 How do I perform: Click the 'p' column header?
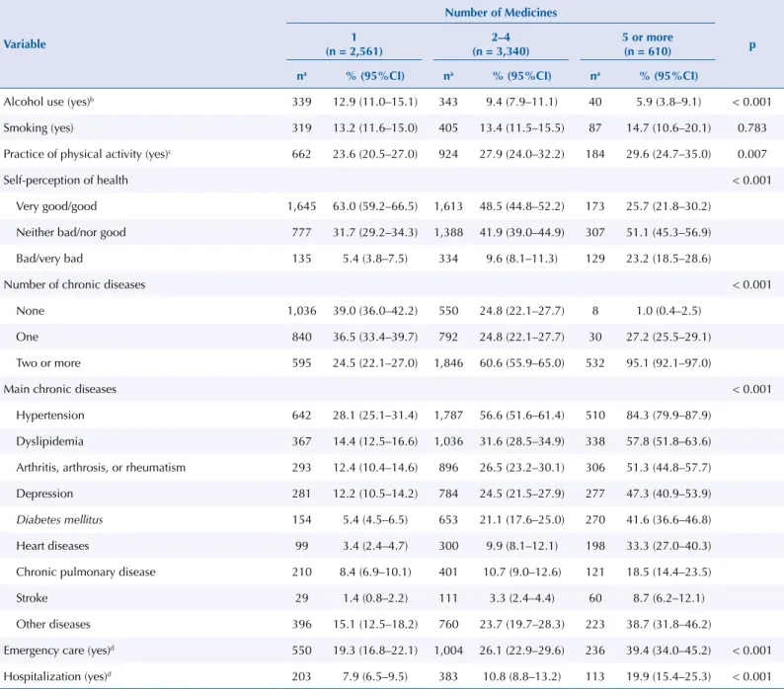coord(752,45)
